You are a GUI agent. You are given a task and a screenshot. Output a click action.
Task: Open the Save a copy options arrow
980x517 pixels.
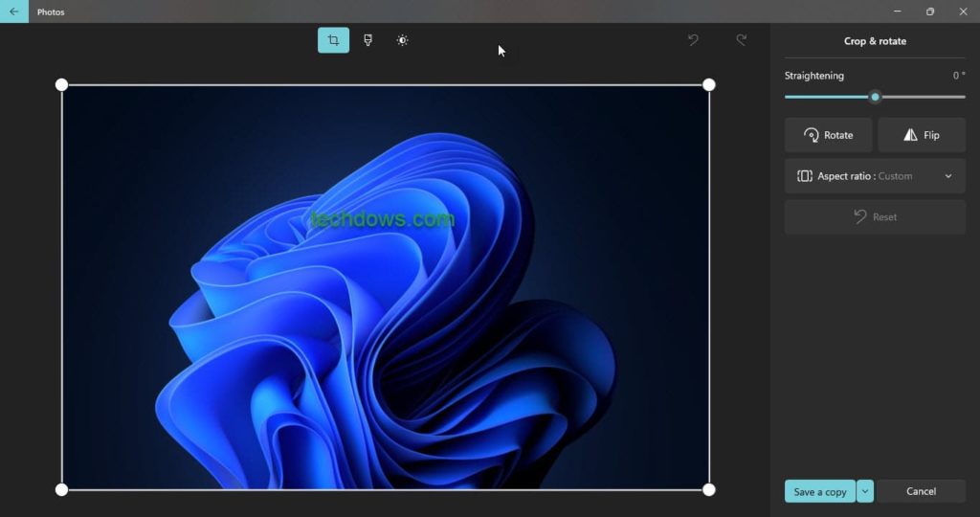click(x=865, y=491)
